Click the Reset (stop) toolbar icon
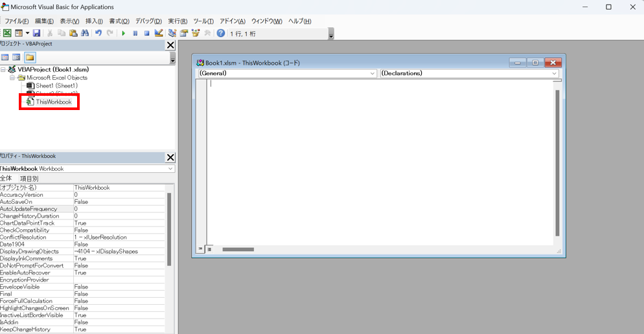Image resolution: width=644 pixels, height=334 pixels. [x=146, y=33]
